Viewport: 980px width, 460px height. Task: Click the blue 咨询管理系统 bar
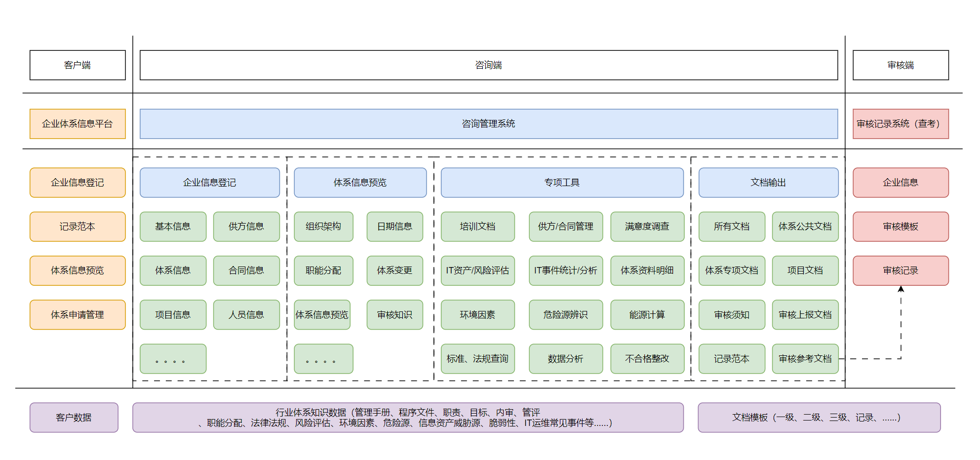pyautogui.click(x=488, y=124)
